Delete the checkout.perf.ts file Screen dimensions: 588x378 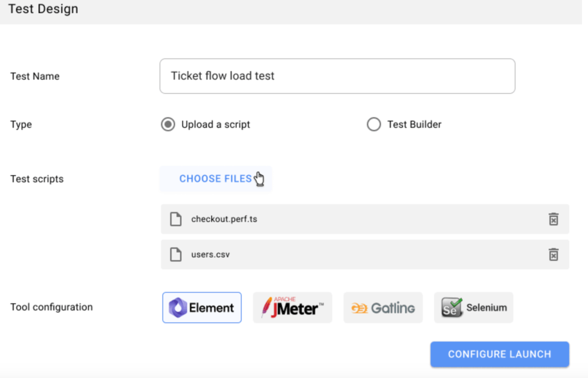(553, 220)
